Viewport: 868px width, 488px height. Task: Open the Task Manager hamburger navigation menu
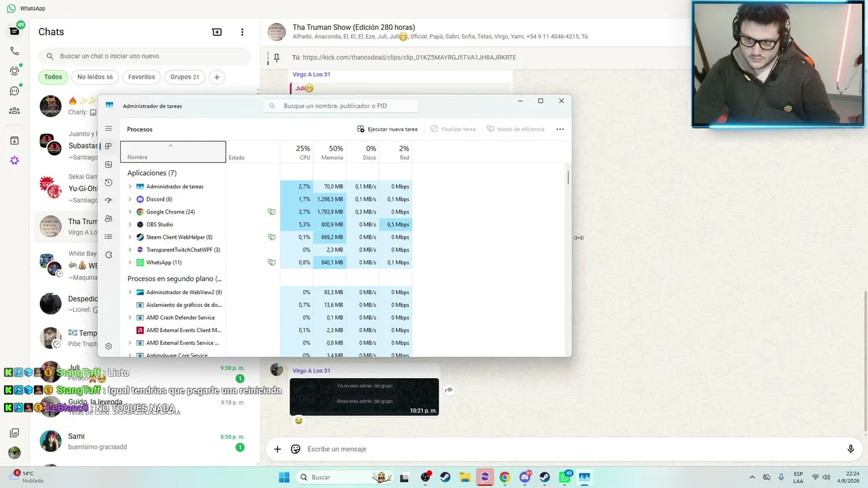(x=108, y=129)
